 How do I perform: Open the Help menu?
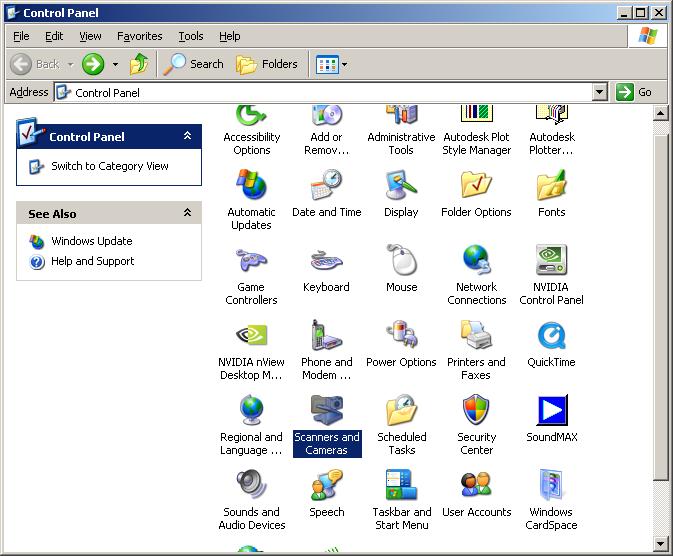230,36
